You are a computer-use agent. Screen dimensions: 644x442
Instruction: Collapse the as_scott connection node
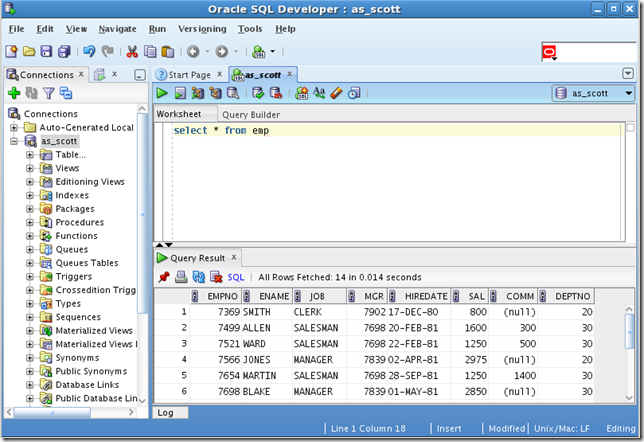[15, 142]
